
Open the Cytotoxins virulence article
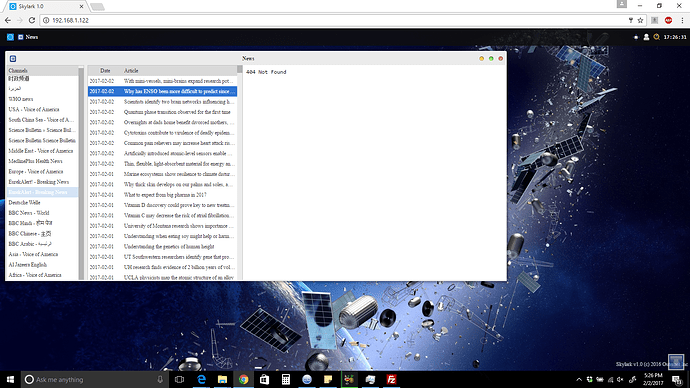pyautogui.click(x=162, y=133)
